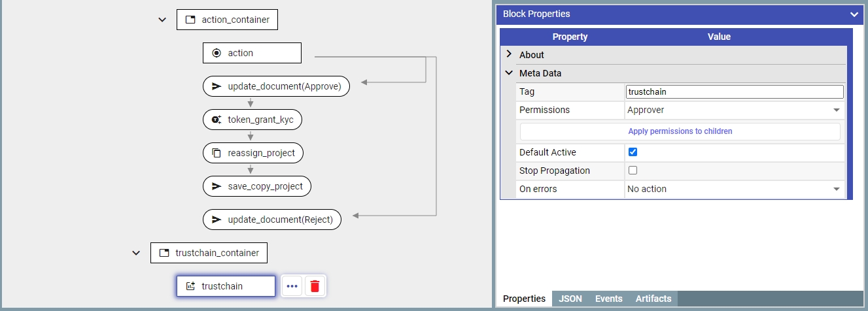
Task: Click the token_grant_kyc block icon
Action: (x=217, y=120)
